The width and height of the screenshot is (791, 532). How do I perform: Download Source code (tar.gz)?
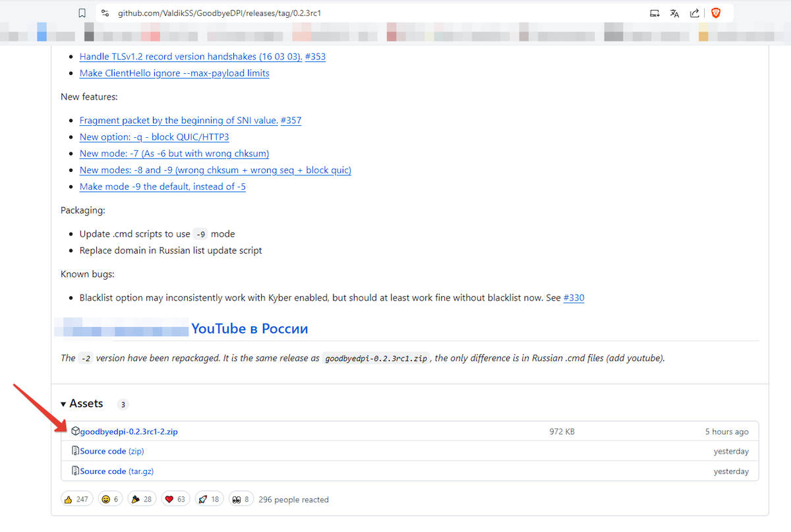click(x=117, y=471)
